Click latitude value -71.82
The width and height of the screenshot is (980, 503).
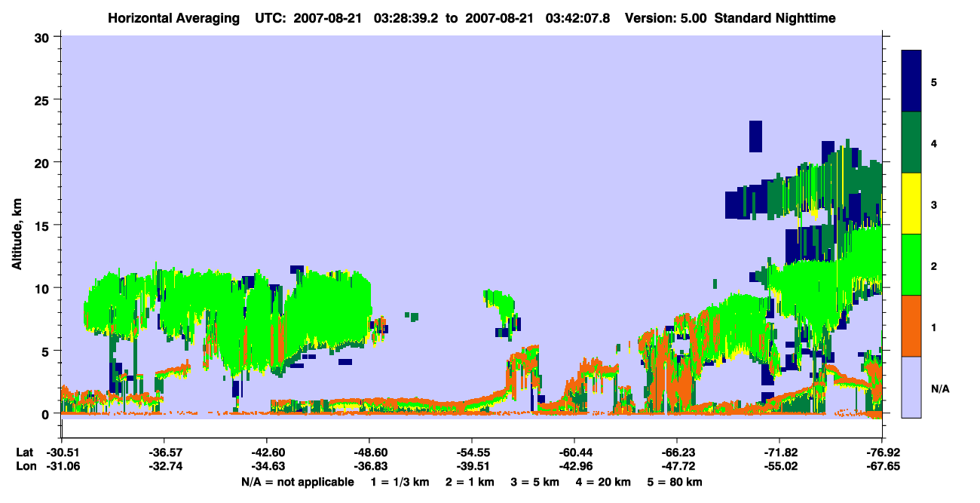pyautogui.click(x=779, y=452)
